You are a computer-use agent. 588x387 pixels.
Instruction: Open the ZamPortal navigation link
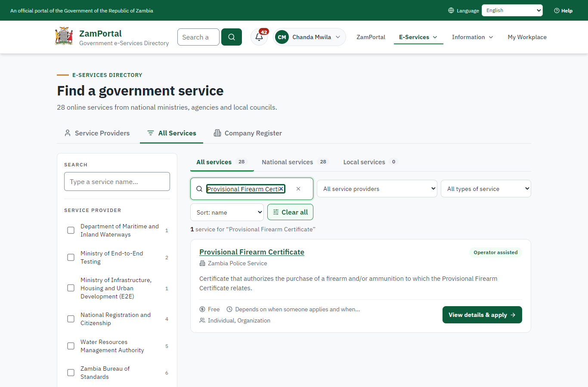coord(371,37)
